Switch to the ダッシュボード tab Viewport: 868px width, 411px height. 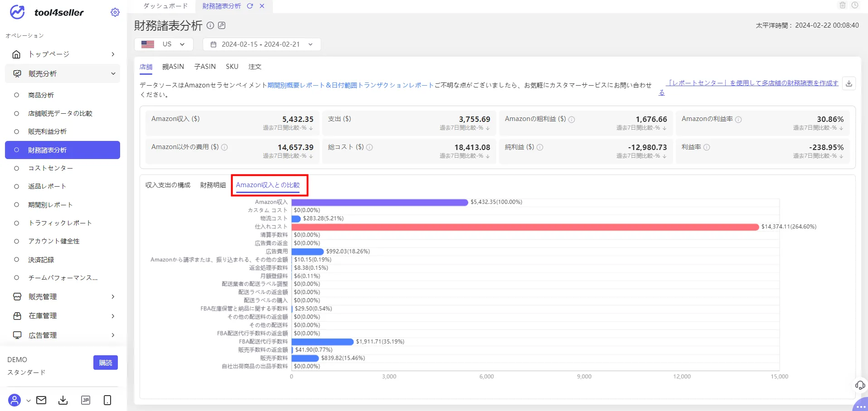(x=165, y=6)
